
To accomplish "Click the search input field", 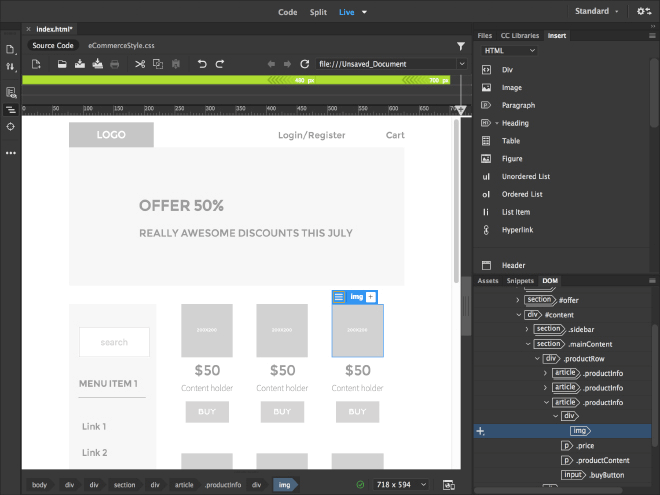I will pos(114,342).
